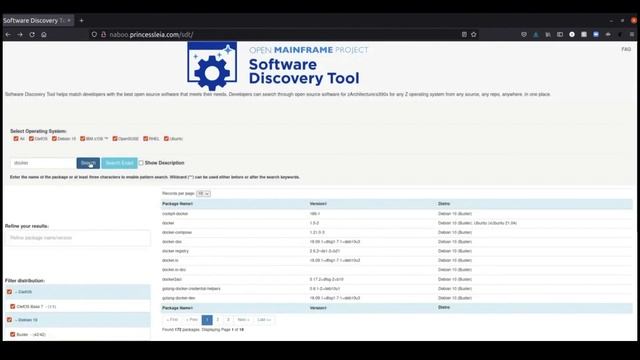Bookmark this page with the star icon
Screen dimensions: 640x360
(473, 35)
